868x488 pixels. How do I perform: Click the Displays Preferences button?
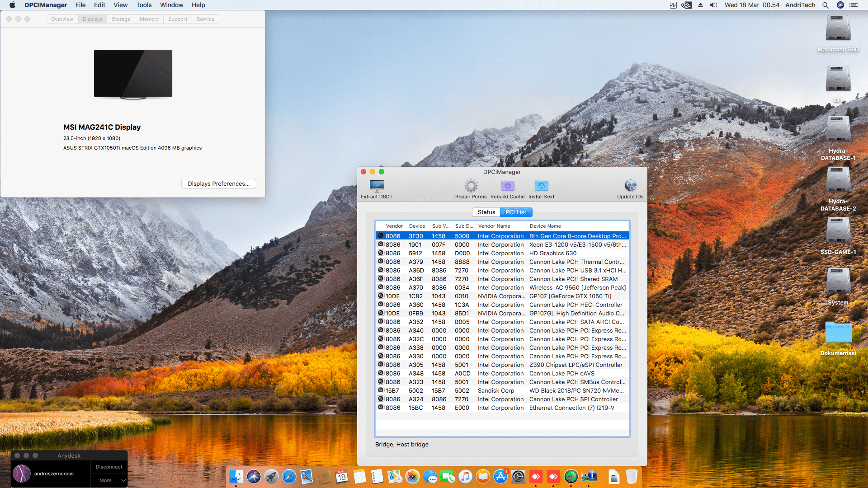click(x=218, y=183)
